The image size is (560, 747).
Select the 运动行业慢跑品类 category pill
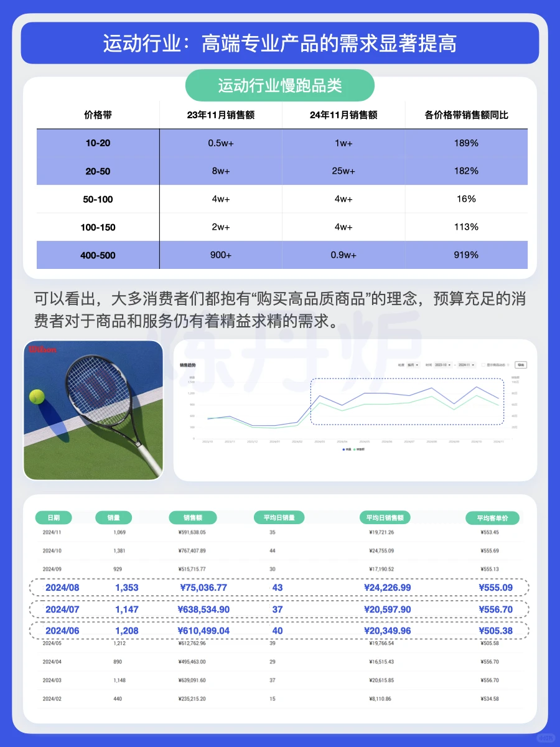point(280,85)
